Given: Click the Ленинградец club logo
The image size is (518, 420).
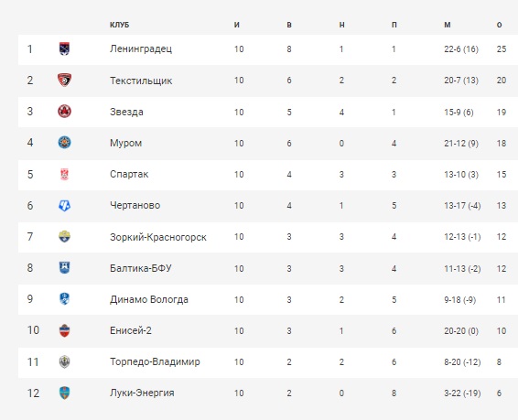Looking at the screenshot, I should coord(64,48).
